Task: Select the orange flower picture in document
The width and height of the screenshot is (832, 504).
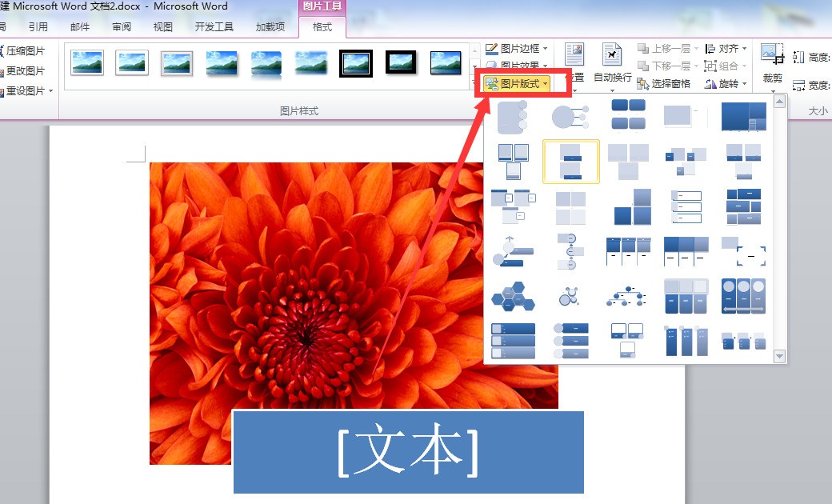Action: point(316,286)
